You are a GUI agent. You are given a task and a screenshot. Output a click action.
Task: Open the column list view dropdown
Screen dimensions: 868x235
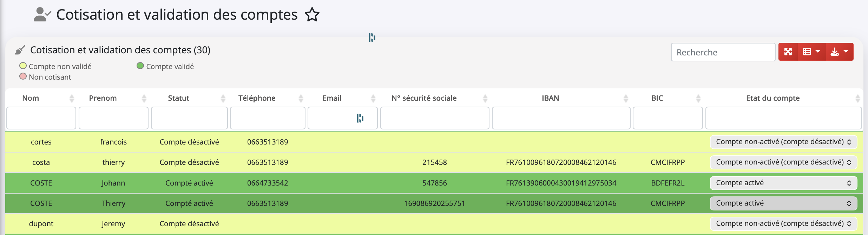tap(811, 52)
